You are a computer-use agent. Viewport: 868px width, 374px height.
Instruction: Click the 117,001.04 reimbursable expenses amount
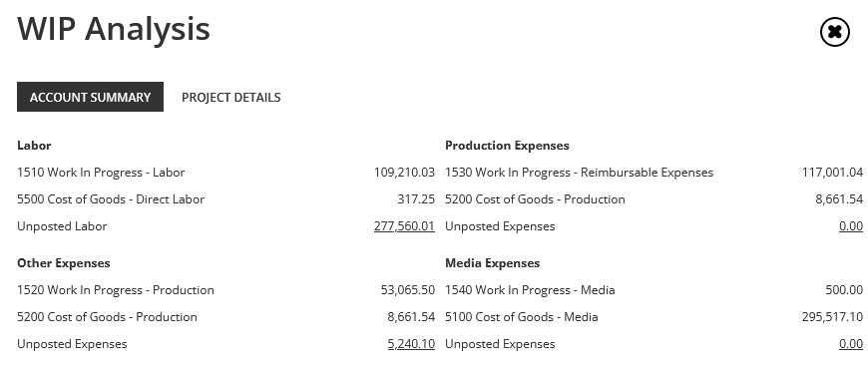[832, 173]
